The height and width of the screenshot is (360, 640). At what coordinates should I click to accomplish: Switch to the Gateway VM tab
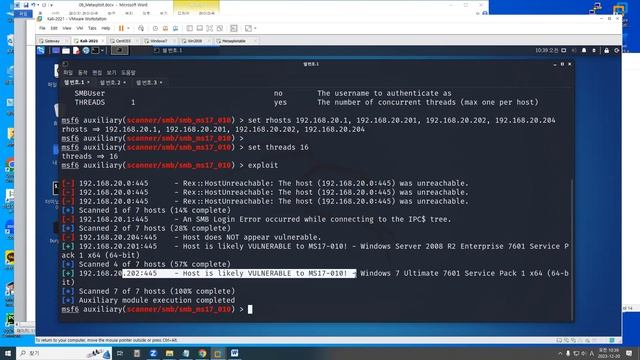pos(52,41)
